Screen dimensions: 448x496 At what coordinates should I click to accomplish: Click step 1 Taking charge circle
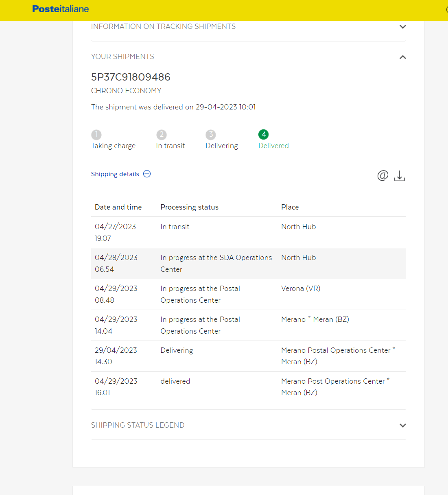pos(96,134)
